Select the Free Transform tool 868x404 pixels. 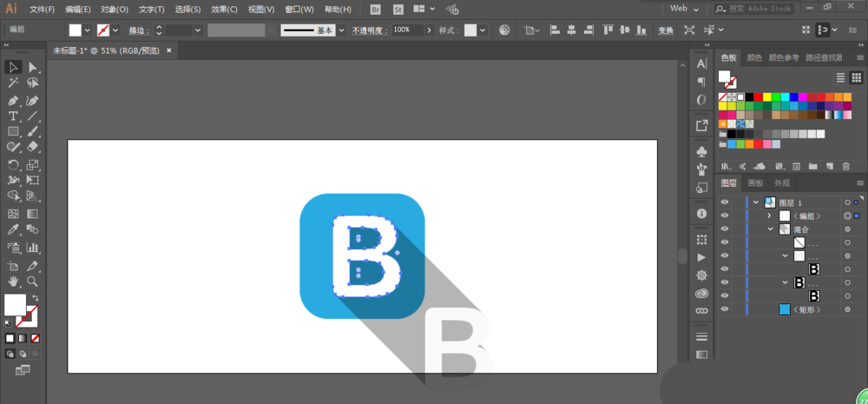click(x=33, y=180)
